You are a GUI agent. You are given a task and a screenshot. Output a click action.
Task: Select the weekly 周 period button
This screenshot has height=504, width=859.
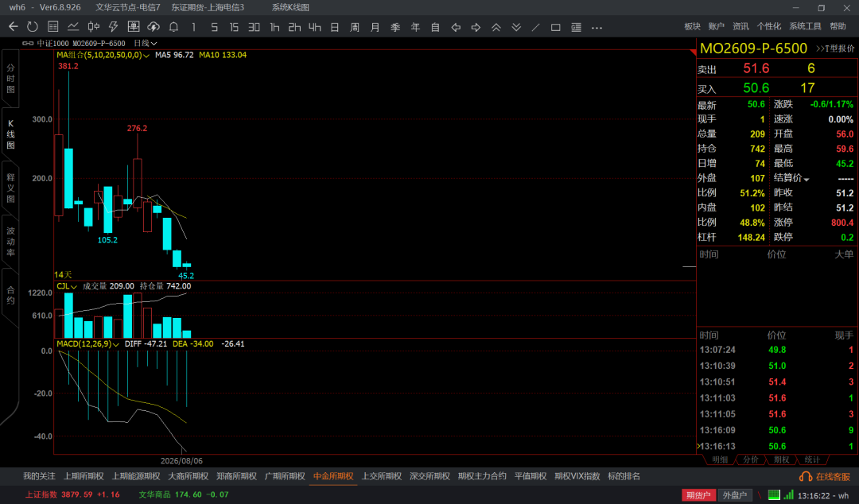tap(355, 27)
